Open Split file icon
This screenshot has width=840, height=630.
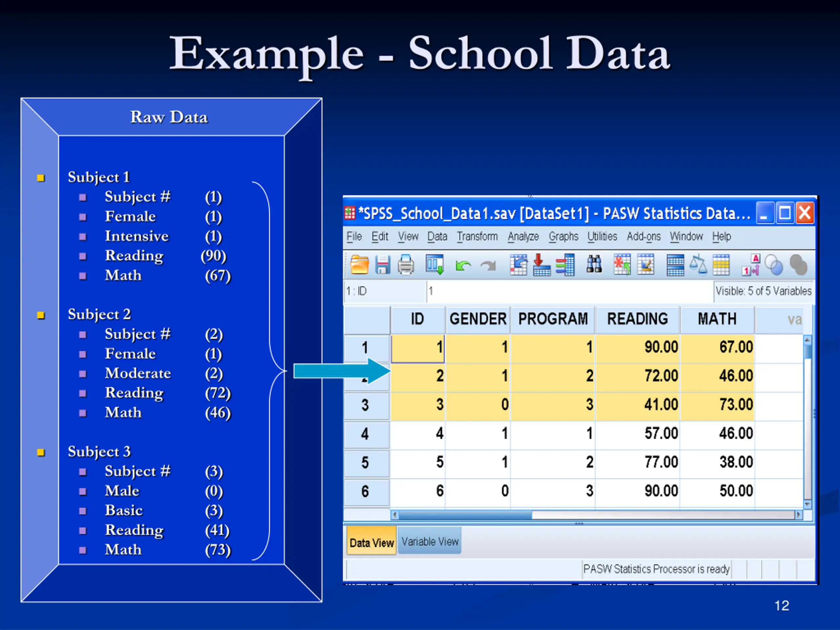[675, 265]
